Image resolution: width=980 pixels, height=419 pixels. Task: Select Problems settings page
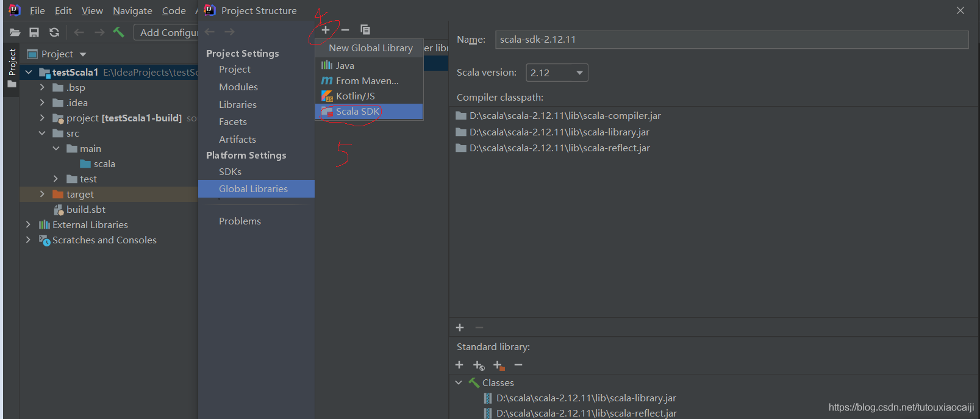click(240, 221)
